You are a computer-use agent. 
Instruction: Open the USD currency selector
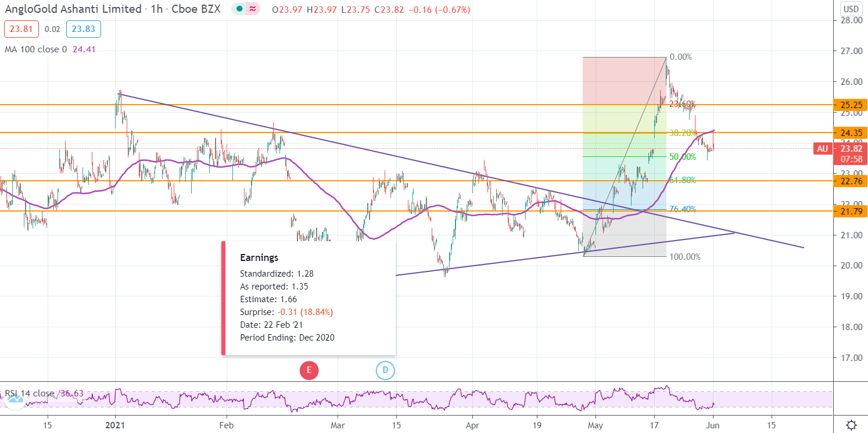pyautogui.click(x=851, y=9)
